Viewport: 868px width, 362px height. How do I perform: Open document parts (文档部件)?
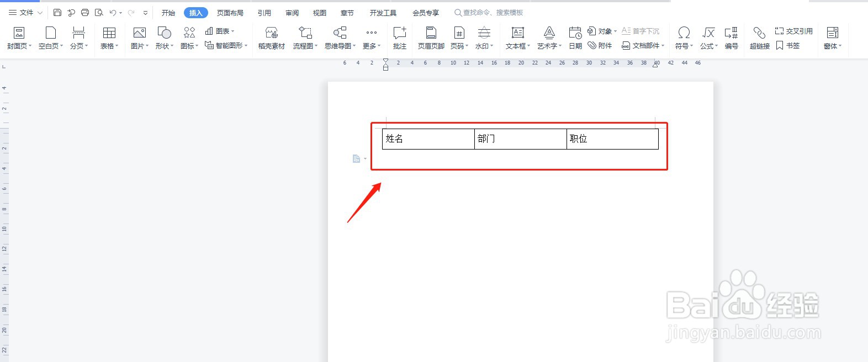[x=643, y=45]
